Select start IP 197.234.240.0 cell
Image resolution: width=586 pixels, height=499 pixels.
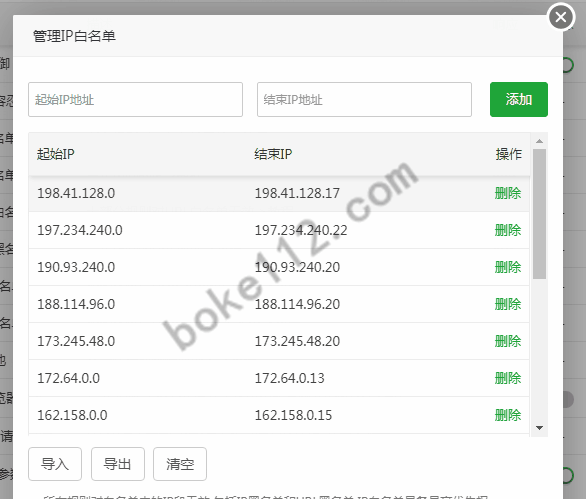pyautogui.click(x=80, y=230)
